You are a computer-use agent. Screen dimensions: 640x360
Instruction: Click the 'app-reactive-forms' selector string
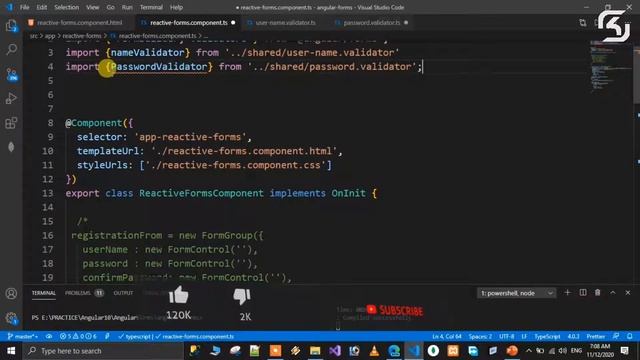click(190, 137)
